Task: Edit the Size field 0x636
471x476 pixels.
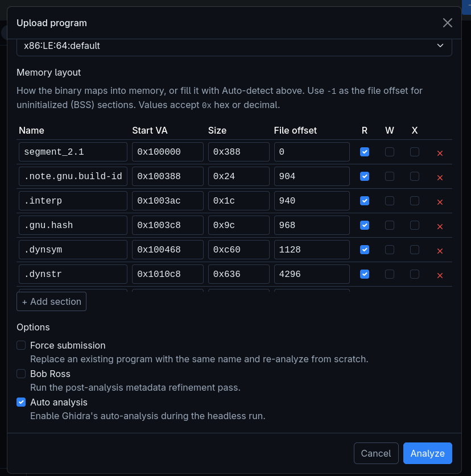Action: 239,274
